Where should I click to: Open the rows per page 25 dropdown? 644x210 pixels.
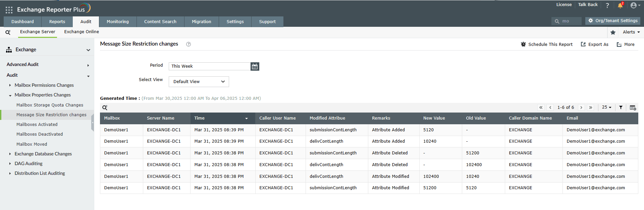click(x=606, y=107)
